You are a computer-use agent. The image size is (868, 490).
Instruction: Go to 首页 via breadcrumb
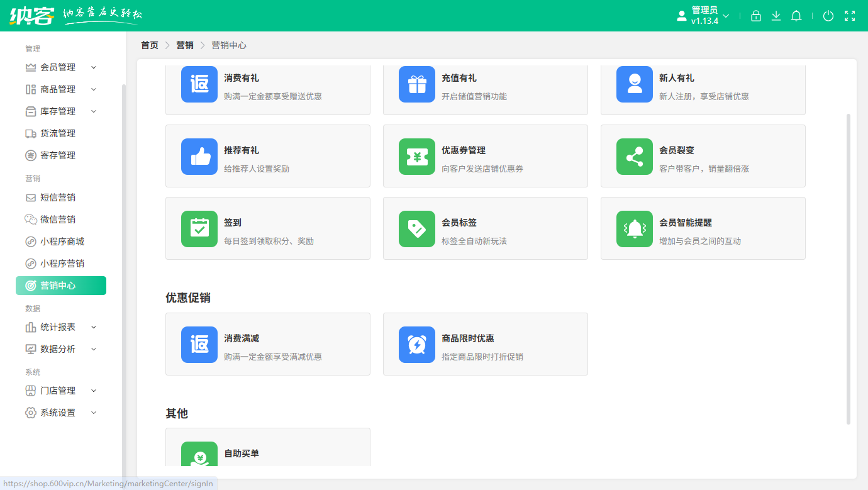pos(150,45)
